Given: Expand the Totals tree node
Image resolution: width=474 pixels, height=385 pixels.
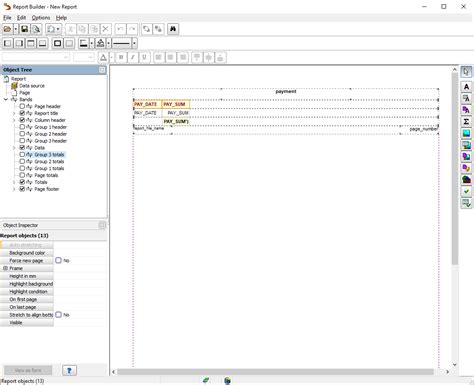Looking at the screenshot, I should click(x=14, y=182).
